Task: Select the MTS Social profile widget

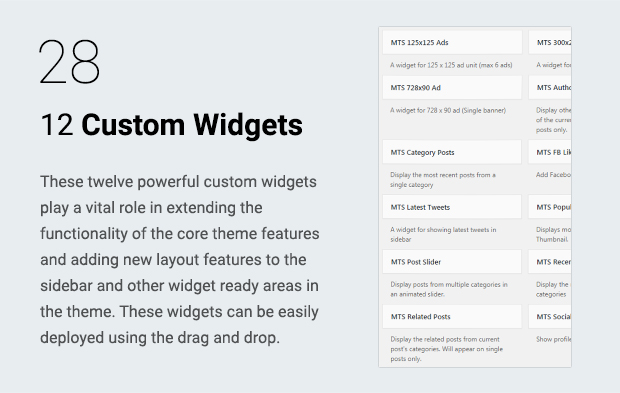Action: pyautogui.click(x=550, y=316)
